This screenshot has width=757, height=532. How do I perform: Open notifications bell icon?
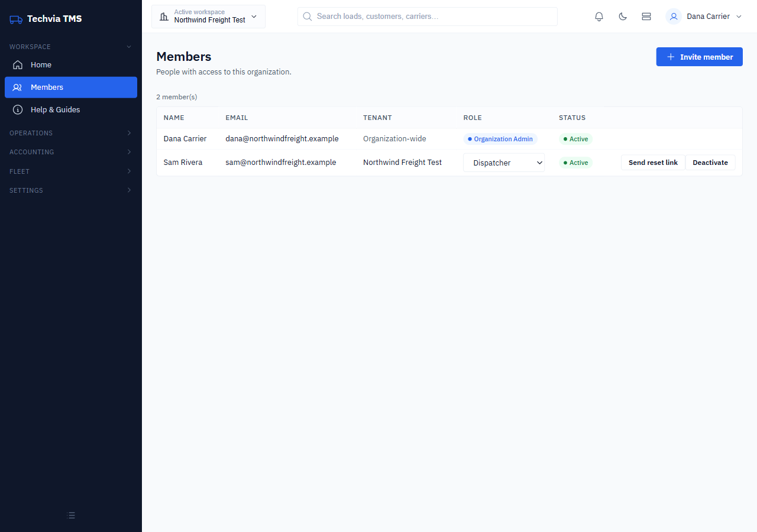tap(599, 17)
